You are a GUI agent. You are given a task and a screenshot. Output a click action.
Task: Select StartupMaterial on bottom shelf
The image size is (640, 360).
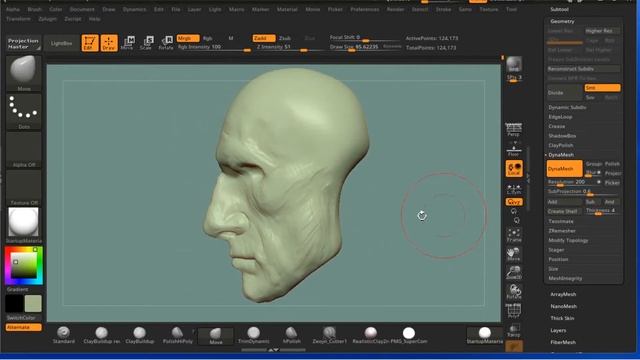point(484,336)
